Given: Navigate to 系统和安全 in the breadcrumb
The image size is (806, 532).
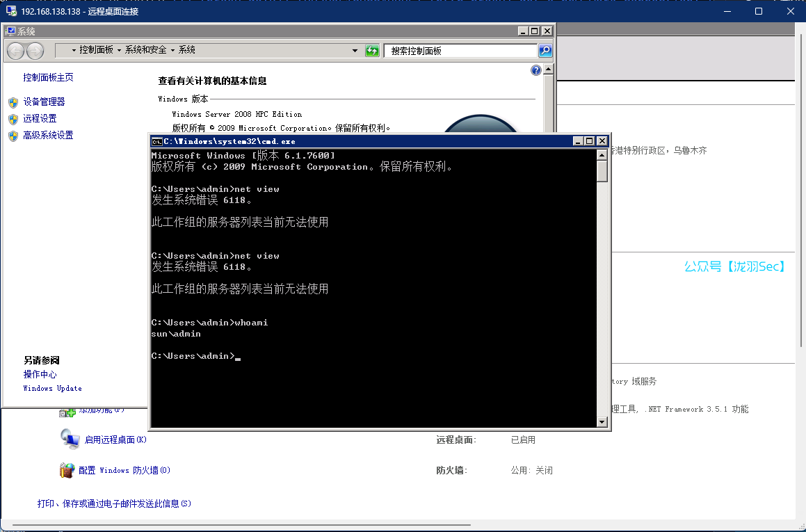Looking at the screenshot, I should pos(146,50).
